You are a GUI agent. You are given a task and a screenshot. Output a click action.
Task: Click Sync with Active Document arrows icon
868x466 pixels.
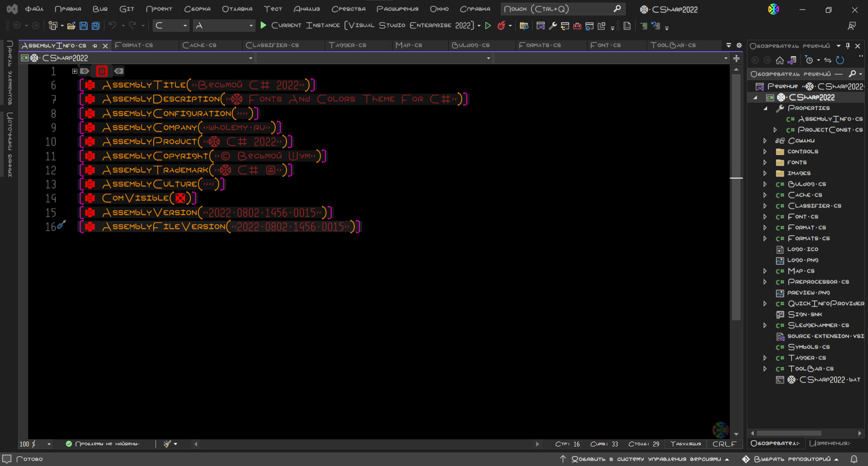point(827,60)
